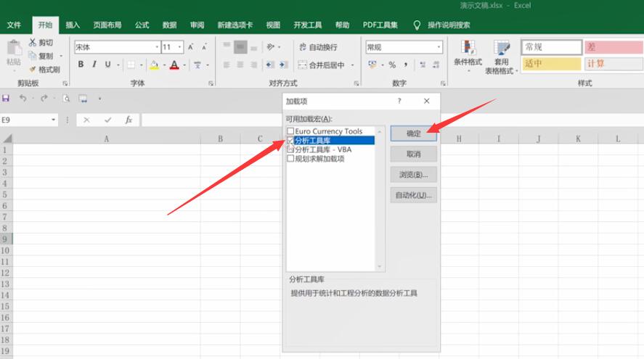Increase indent icon

(x=283, y=65)
